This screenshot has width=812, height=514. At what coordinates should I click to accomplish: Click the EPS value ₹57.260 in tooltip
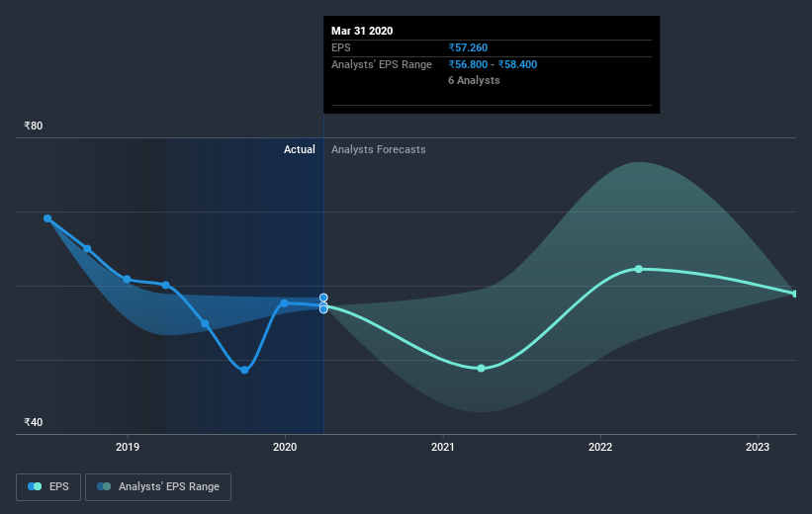[468, 47]
